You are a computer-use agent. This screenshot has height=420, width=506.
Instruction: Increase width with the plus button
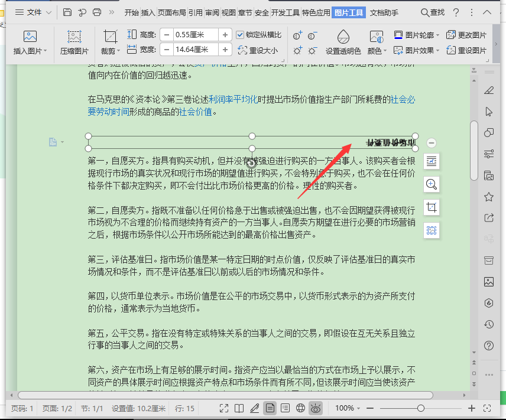225,50
